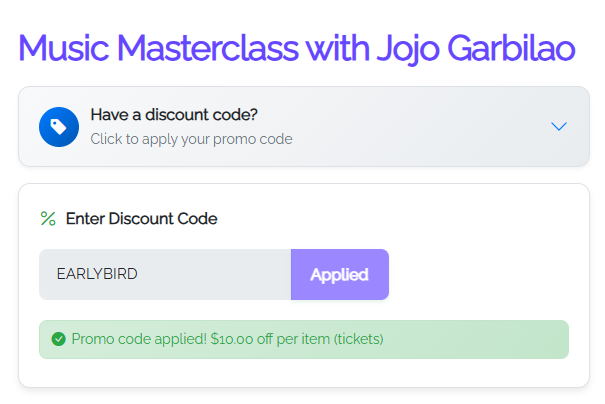Click the '$10.00 off per item (tickets)' text

(297, 339)
